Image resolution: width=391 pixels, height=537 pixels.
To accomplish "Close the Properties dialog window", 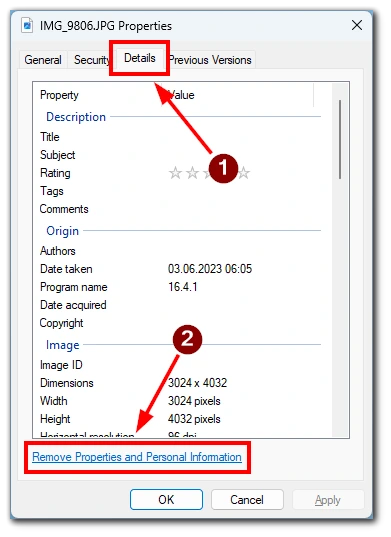I will tap(357, 25).
